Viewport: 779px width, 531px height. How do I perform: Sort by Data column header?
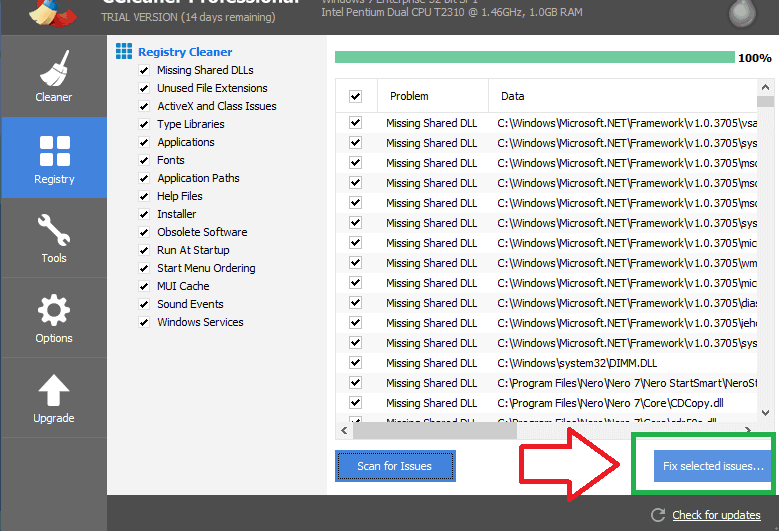[x=623, y=96]
